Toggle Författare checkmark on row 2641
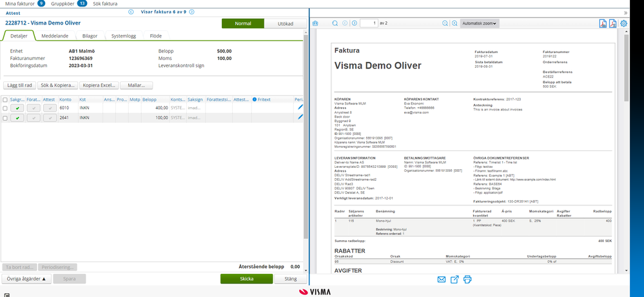The height and width of the screenshot is (297, 644). 34,118
